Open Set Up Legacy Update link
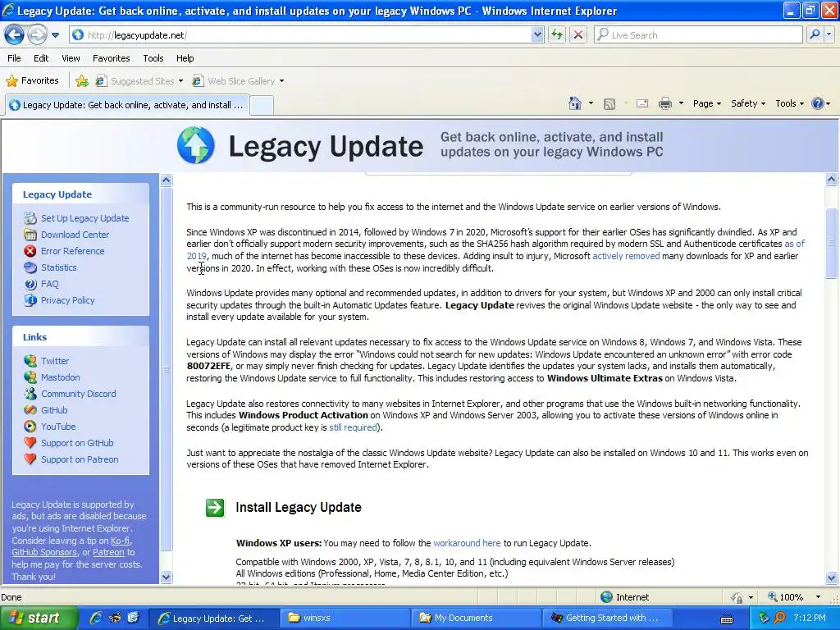The image size is (840, 630). tap(84, 218)
